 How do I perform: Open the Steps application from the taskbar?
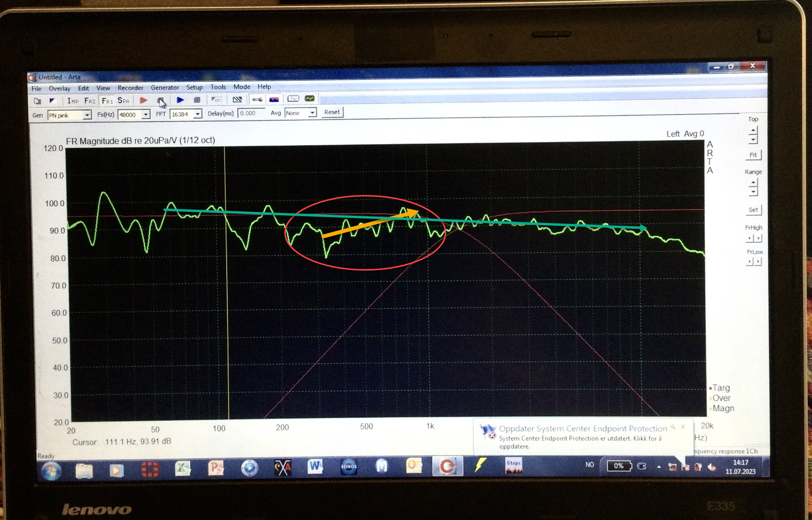pyautogui.click(x=513, y=465)
